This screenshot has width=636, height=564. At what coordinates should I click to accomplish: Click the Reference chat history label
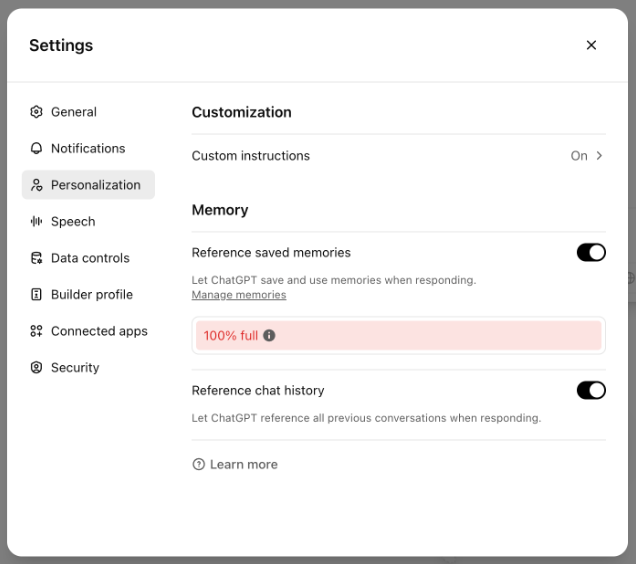tap(258, 390)
